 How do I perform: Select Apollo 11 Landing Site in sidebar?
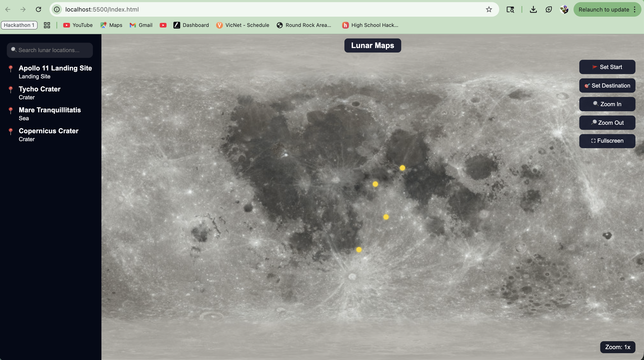pos(55,72)
